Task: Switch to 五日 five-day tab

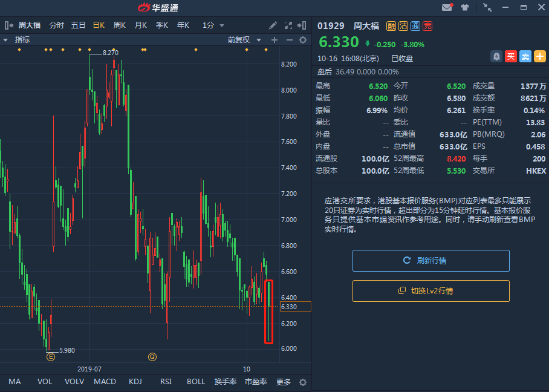Action: 78,25
